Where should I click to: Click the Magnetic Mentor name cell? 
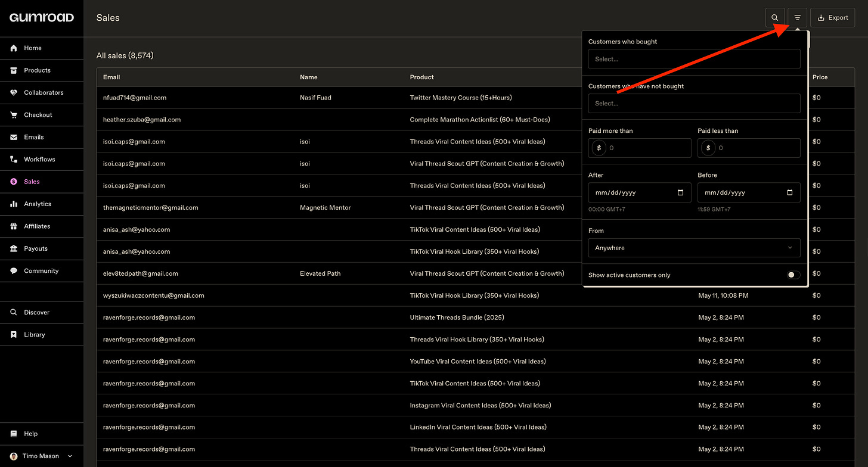[325, 208]
